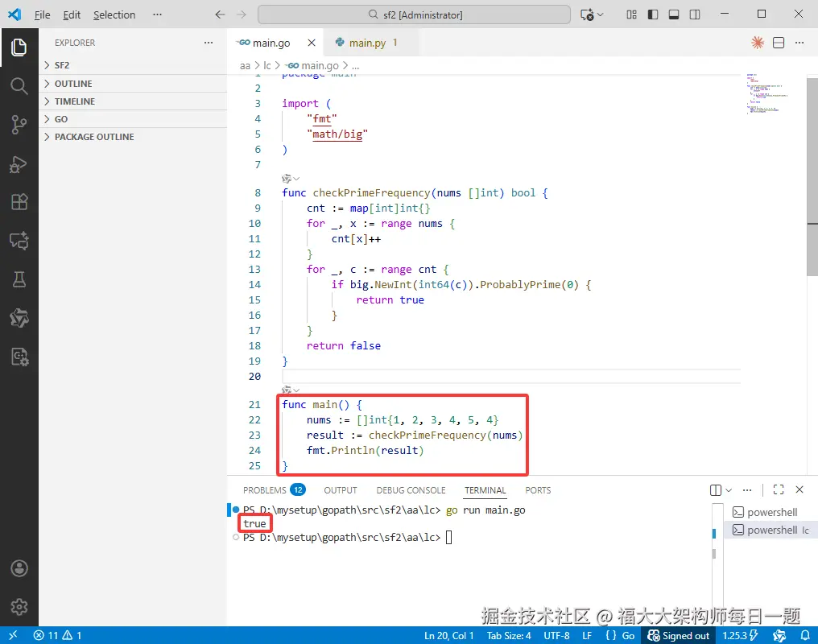Split the terminal
Image resolution: width=818 pixels, height=644 pixels.
click(716, 490)
